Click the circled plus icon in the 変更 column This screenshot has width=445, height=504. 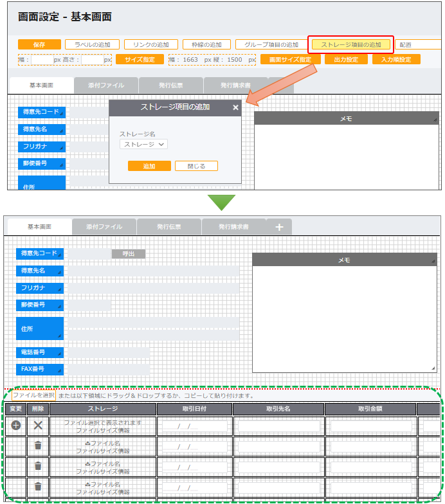[x=16, y=426]
